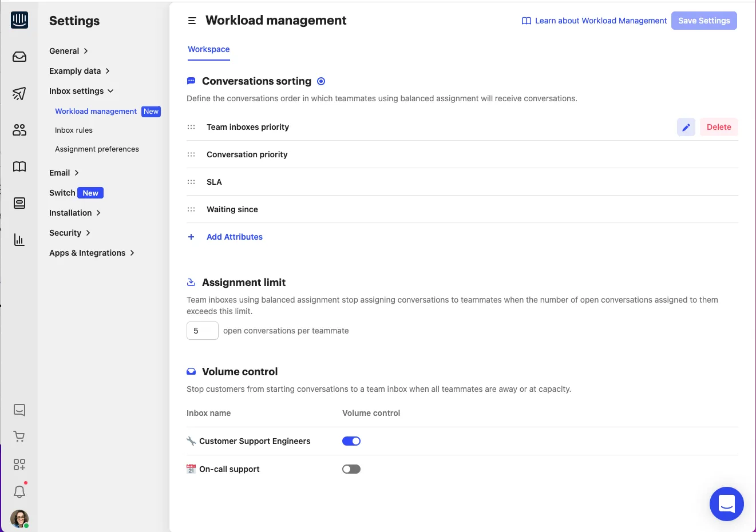Edit the Team inboxes priority rule
The height and width of the screenshot is (532, 756).
(686, 127)
